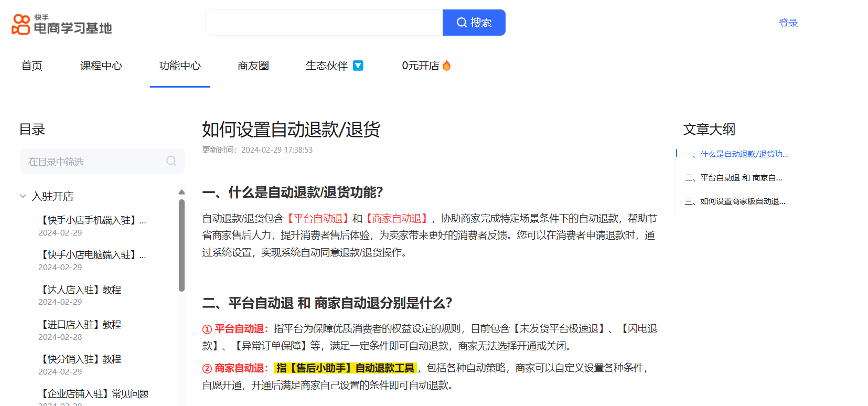
Task: Click the red label ① 平台自动退:
Action: coord(235,329)
